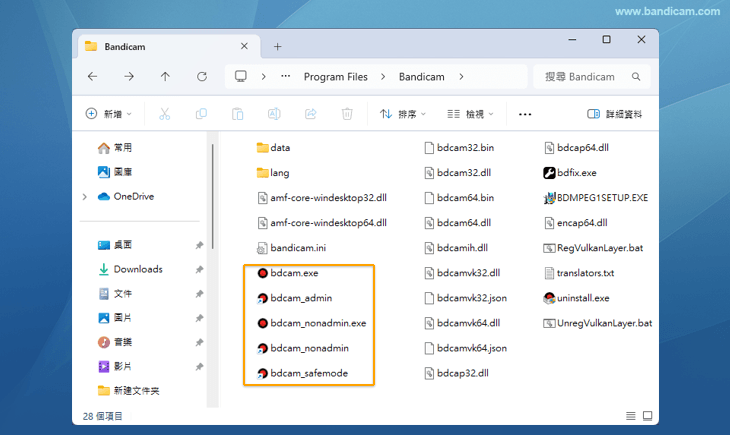Screen dimensions: 730x435
Task: Select bdcamvk32.json file
Action: (466, 298)
